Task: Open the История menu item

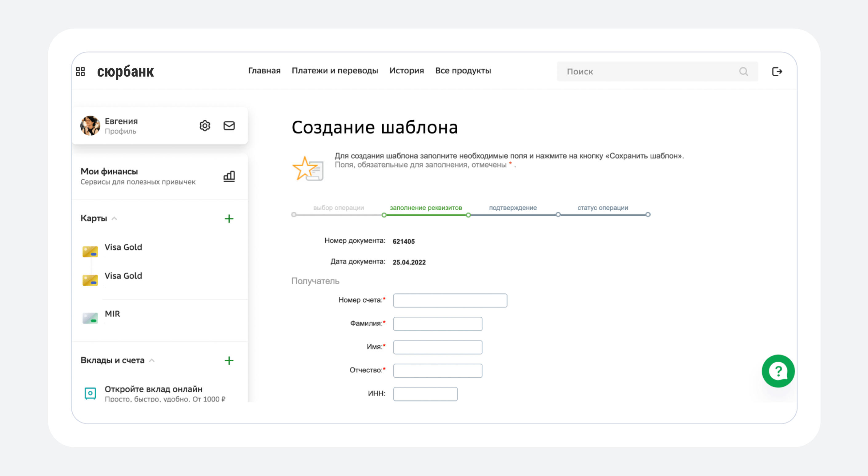Action: pos(406,71)
